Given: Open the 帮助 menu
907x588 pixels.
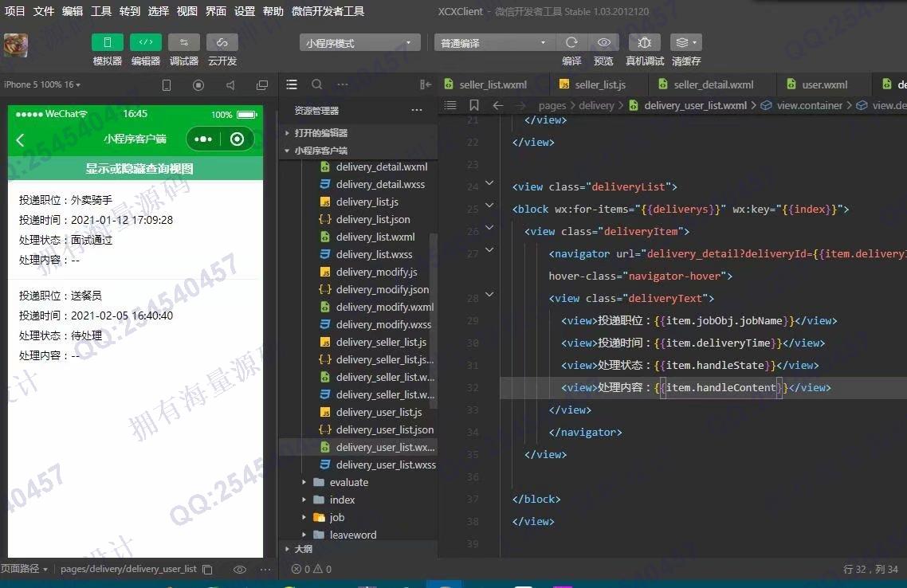Looking at the screenshot, I should (273, 11).
